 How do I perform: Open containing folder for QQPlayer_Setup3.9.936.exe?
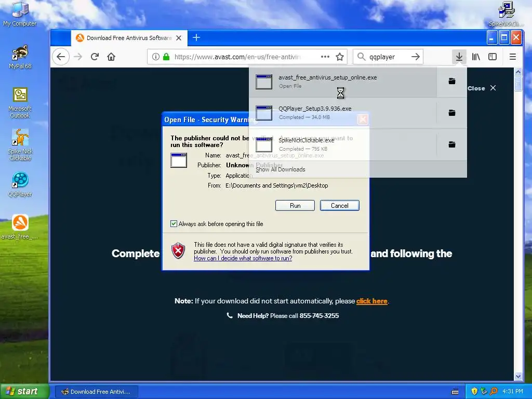click(x=452, y=113)
